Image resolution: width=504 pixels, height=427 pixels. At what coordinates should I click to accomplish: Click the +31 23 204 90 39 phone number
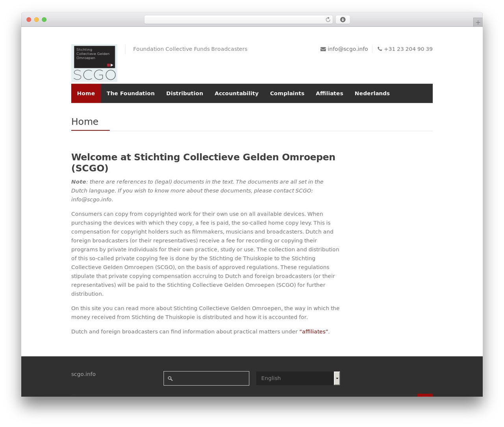tap(408, 49)
